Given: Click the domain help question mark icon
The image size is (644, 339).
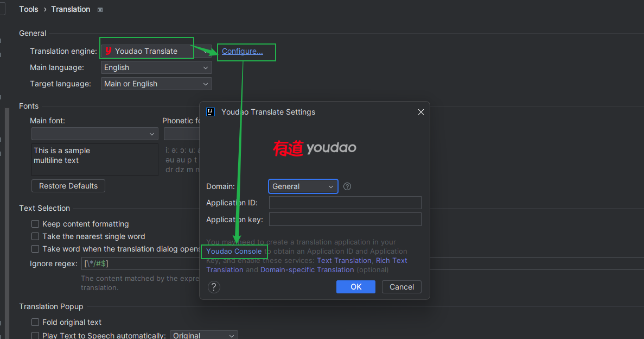Looking at the screenshot, I should tap(347, 186).
